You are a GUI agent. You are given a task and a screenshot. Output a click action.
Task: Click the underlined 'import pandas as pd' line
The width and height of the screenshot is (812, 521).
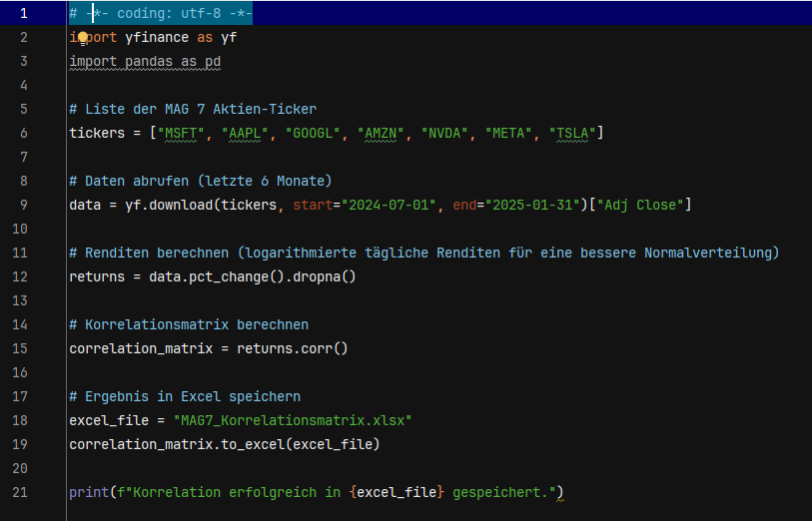(x=145, y=62)
